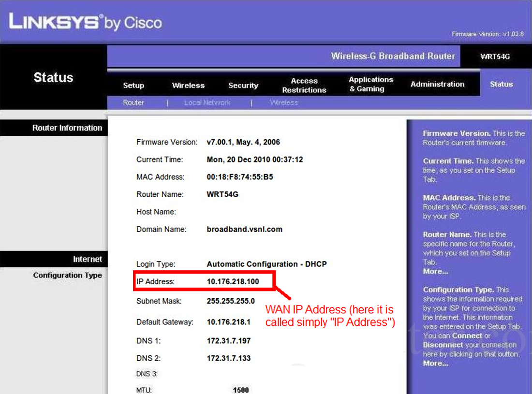This screenshot has height=394, width=532.
Task: Select the Router sub-tab
Action: click(x=133, y=102)
